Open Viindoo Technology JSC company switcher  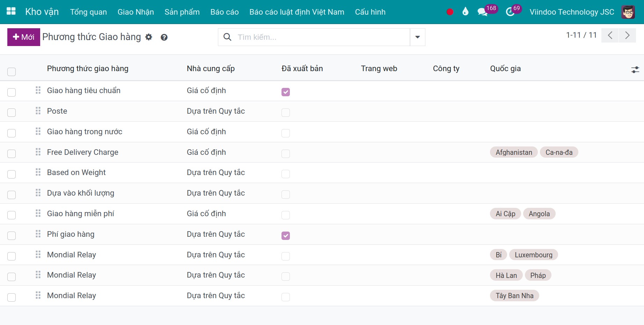(572, 12)
